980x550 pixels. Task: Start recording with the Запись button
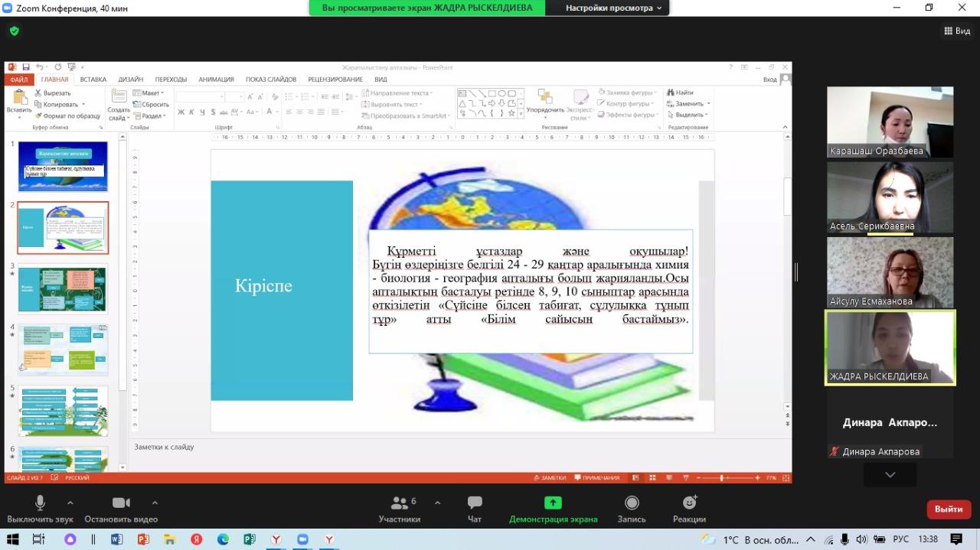(632, 509)
